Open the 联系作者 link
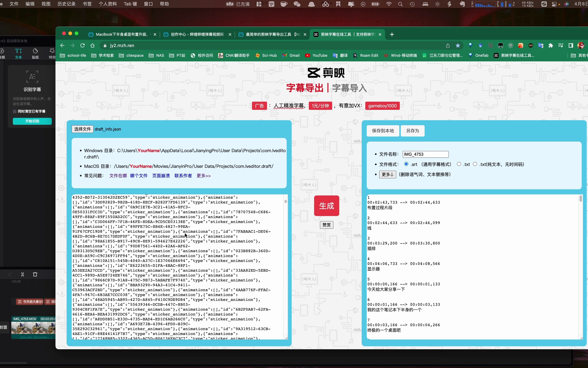The height and width of the screenshot is (368, 588). (x=183, y=176)
